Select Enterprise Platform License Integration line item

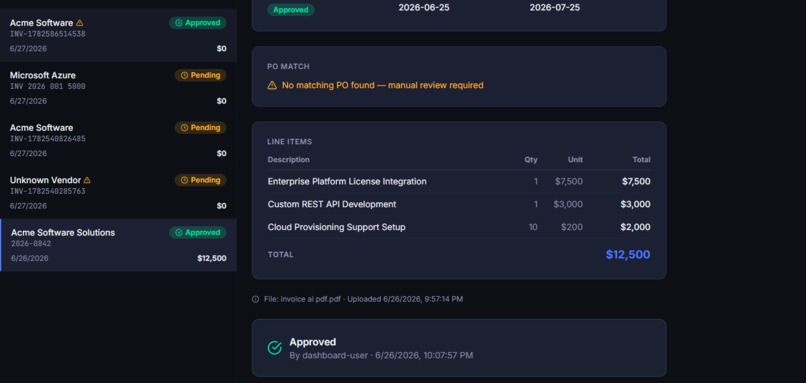[459, 181]
